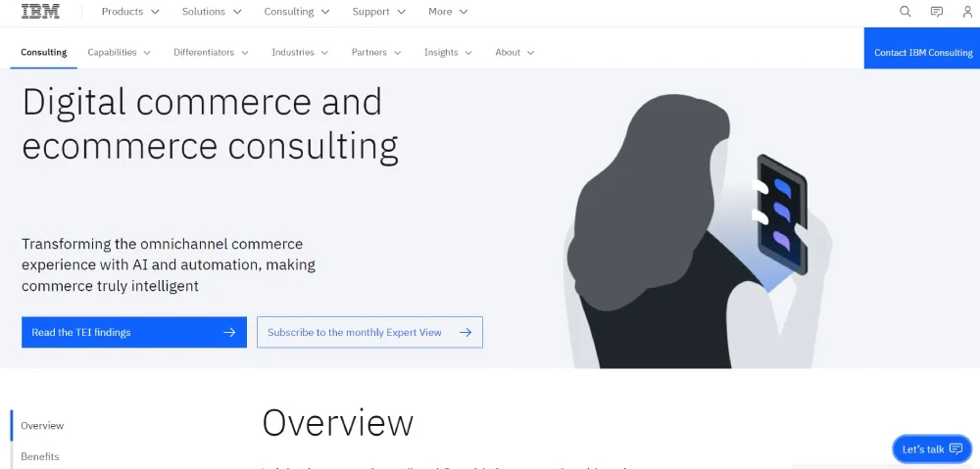Click Read the TEI findings button
Viewport: 980px width, 469px height.
pyautogui.click(x=134, y=332)
